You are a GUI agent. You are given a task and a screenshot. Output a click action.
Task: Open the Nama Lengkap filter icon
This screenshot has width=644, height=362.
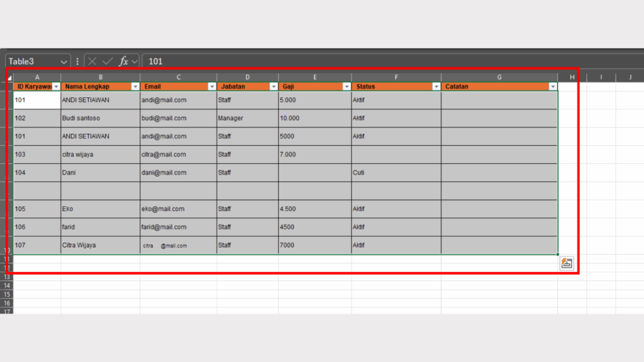[x=135, y=86]
